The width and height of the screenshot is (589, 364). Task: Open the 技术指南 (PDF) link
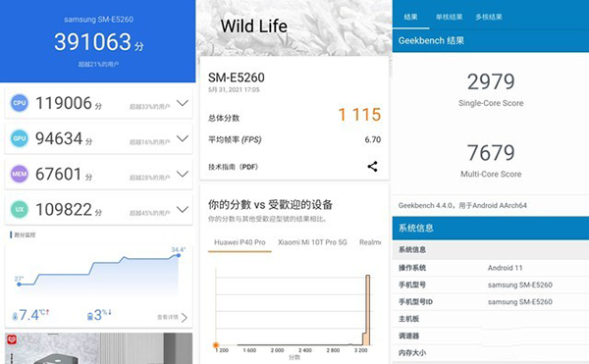point(234,167)
